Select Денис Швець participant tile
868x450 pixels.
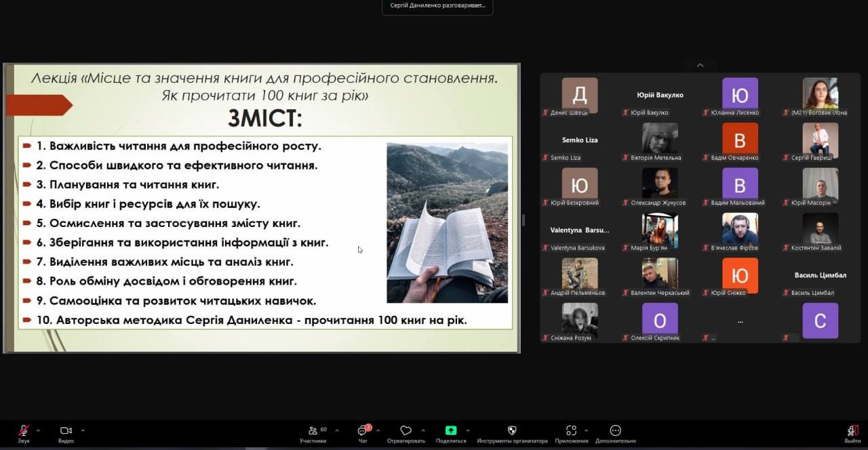click(x=580, y=94)
